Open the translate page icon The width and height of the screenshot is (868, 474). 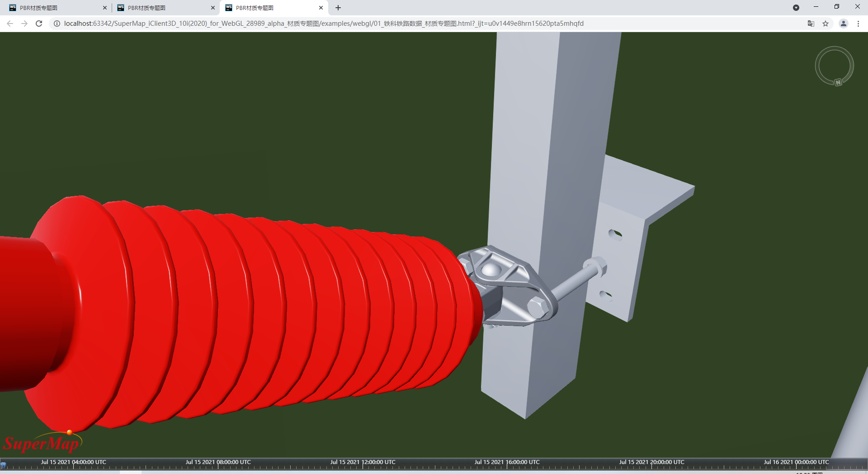pyautogui.click(x=811, y=24)
